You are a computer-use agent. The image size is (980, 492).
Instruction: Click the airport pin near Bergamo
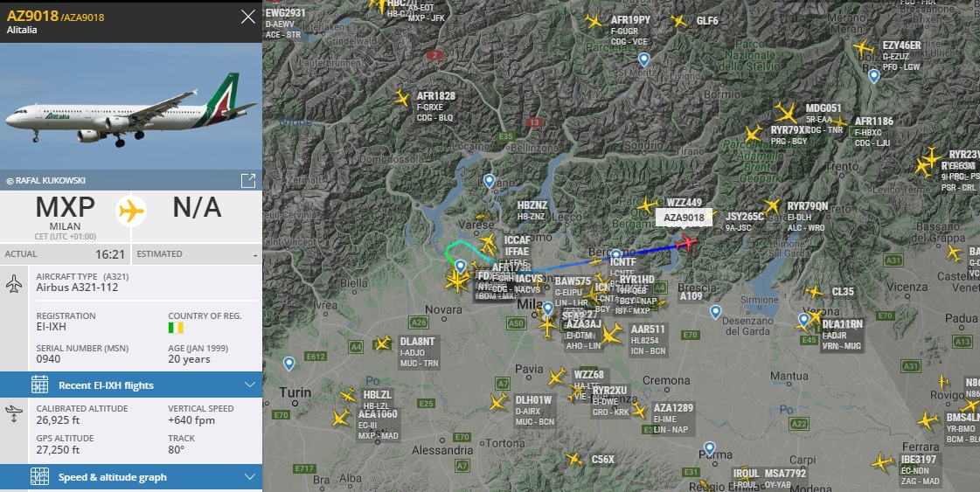pos(616,255)
